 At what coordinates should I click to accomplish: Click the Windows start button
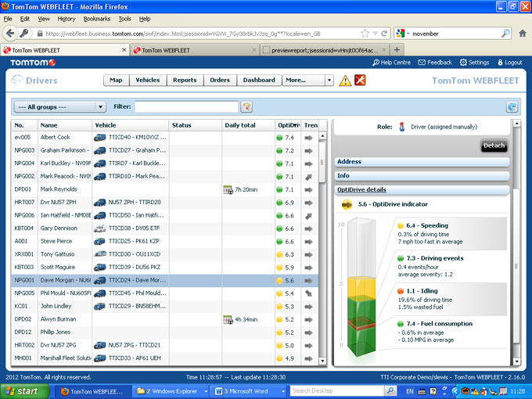(x=24, y=391)
